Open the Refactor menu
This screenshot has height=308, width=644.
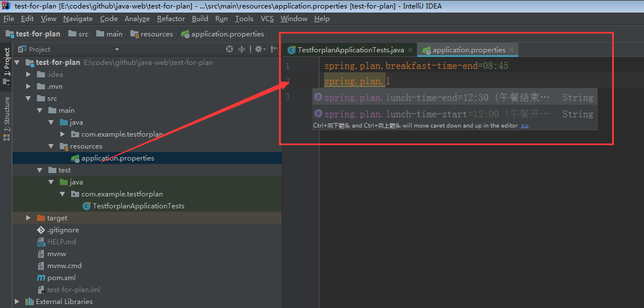[171, 18]
